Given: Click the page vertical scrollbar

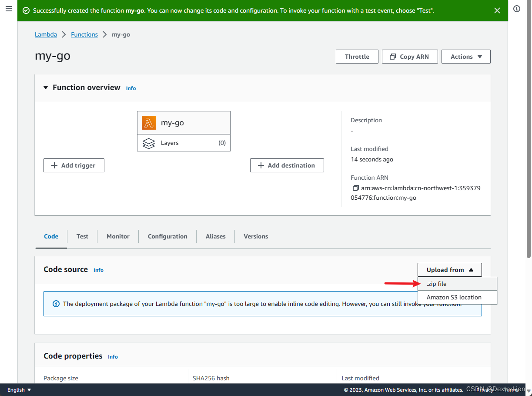Looking at the screenshot, I should pyautogui.click(x=529, y=131).
